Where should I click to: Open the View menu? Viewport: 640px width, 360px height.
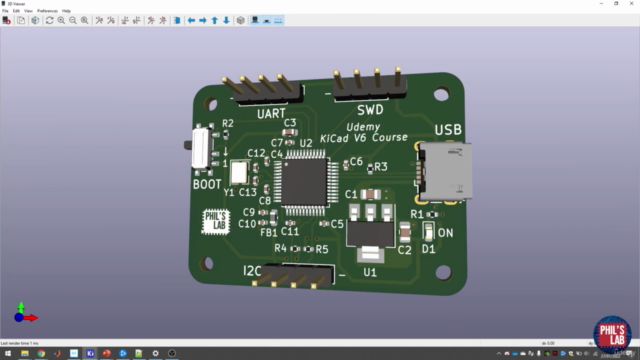pos(28,11)
